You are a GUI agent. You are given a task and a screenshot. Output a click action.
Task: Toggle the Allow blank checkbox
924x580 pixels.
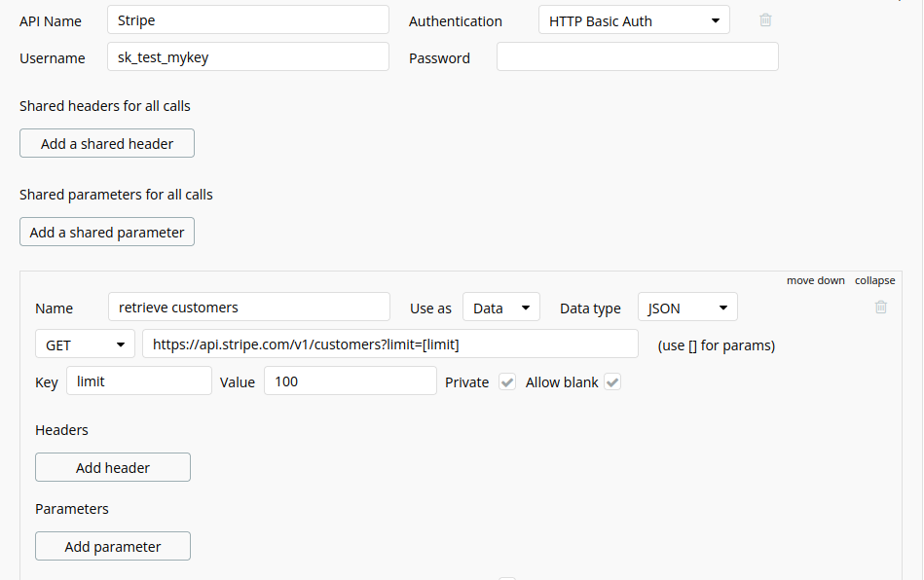pos(612,382)
